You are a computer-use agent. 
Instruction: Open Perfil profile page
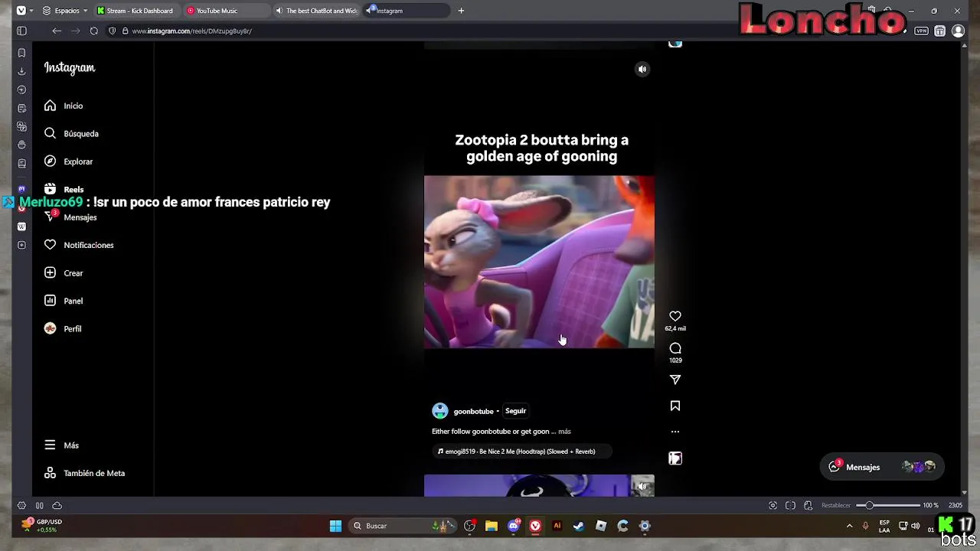[63, 328]
